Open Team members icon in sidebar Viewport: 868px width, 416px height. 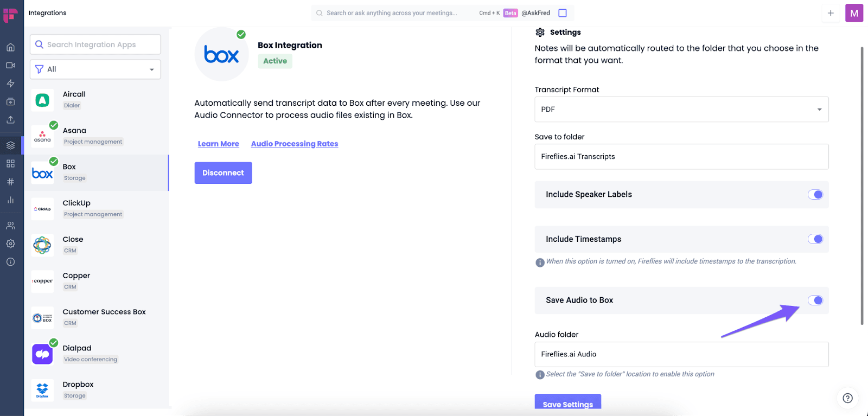[x=10, y=226]
